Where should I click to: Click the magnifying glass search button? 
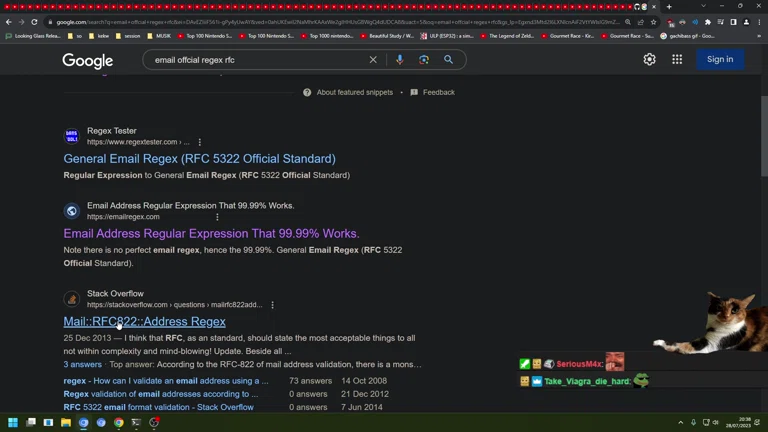[449, 60]
